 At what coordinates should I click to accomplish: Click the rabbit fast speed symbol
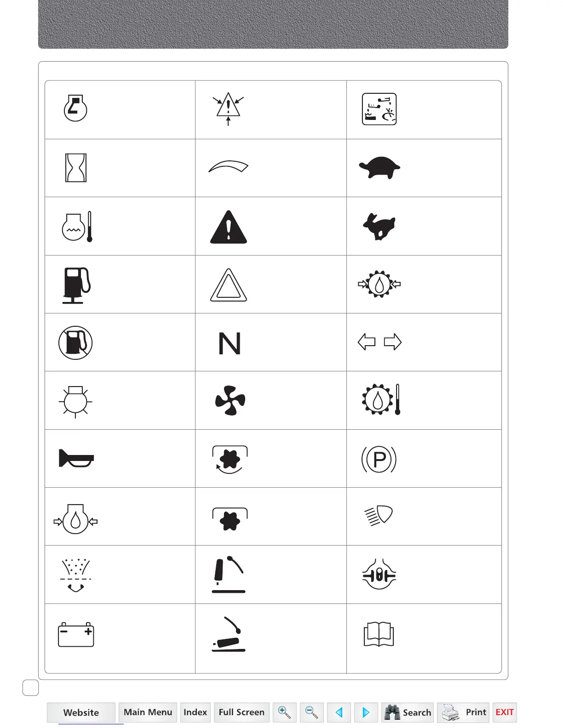[x=379, y=227]
